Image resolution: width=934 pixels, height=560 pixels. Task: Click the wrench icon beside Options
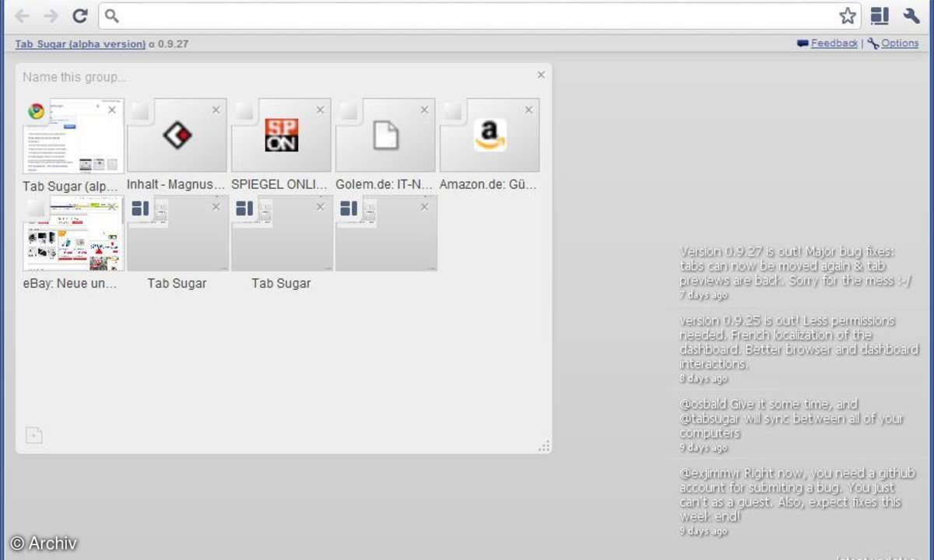[873, 44]
